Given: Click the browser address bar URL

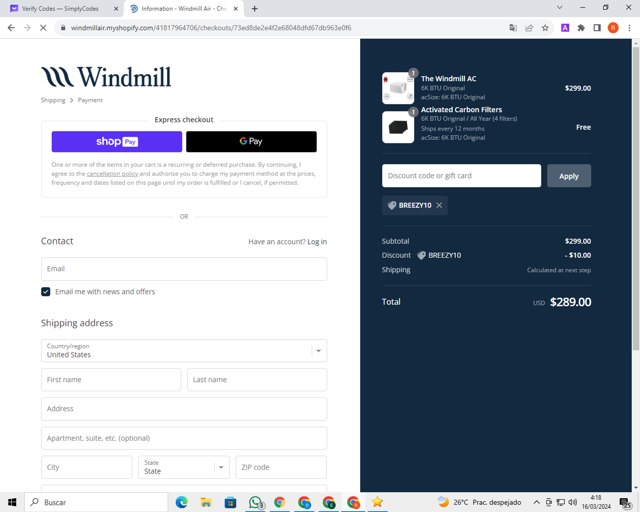Looking at the screenshot, I should pyautogui.click(x=211, y=28).
